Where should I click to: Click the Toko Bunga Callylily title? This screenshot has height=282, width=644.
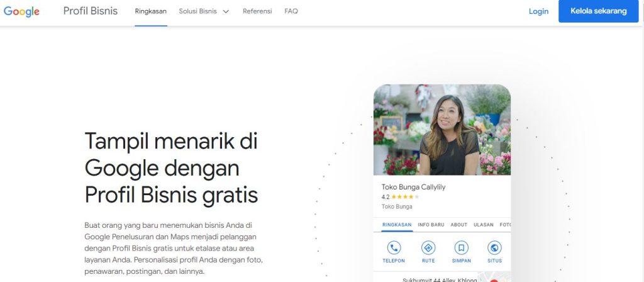(413, 187)
